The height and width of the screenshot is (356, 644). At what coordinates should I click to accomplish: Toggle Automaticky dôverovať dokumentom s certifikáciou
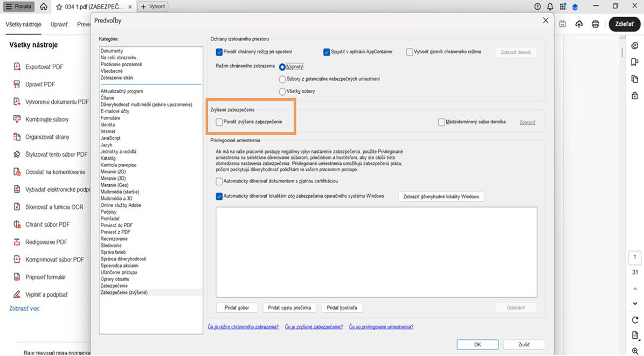[x=219, y=181]
